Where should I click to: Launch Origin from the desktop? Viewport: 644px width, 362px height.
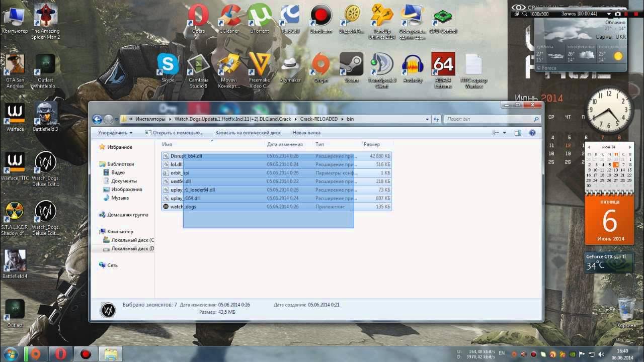coord(320,68)
